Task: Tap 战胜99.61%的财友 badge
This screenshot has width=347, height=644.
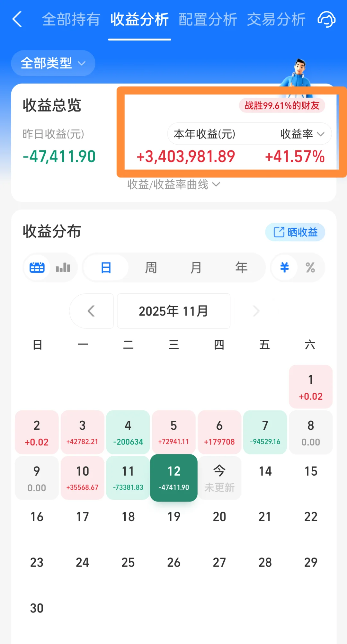Action: (282, 105)
